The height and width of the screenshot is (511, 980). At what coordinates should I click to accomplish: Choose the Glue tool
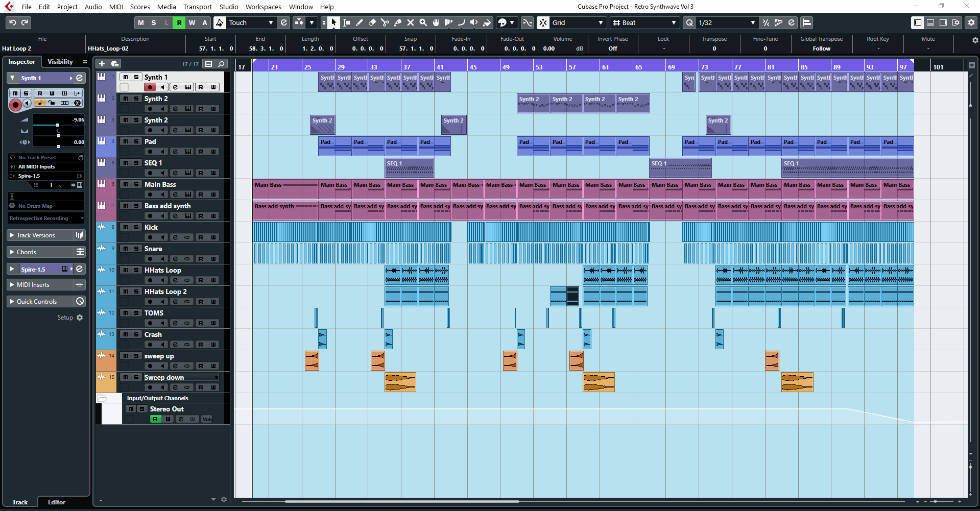(x=398, y=22)
